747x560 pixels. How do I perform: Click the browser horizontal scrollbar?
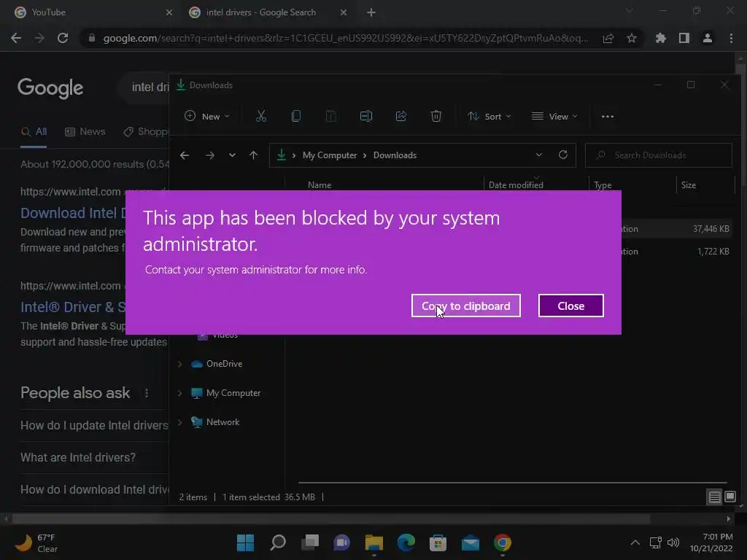pos(331,518)
